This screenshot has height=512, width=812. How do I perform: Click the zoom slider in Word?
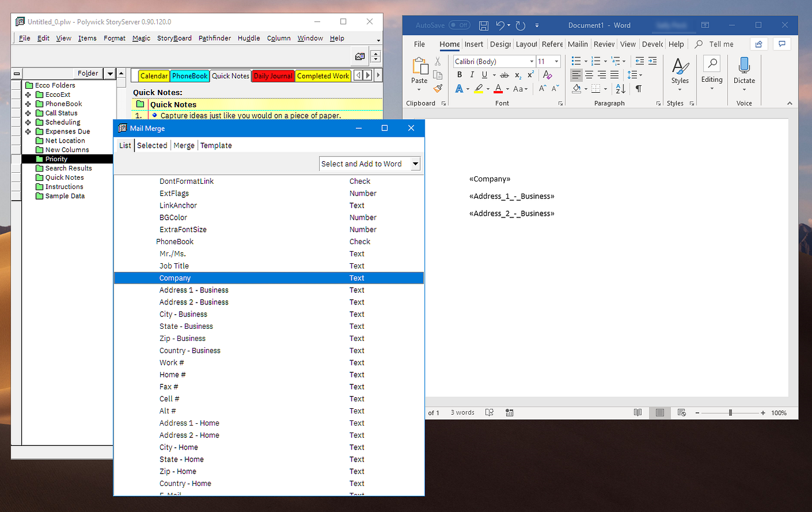pyautogui.click(x=730, y=413)
